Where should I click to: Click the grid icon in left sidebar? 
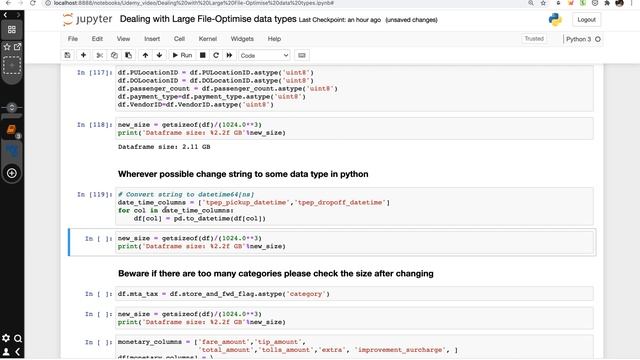pyautogui.click(x=12, y=30)
